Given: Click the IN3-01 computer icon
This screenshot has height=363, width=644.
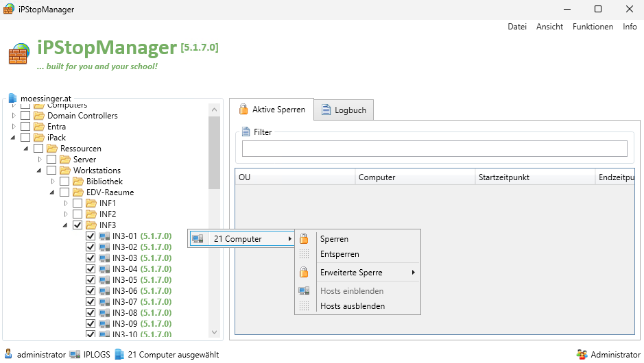Looking at the screenshot, I should 104,236.
